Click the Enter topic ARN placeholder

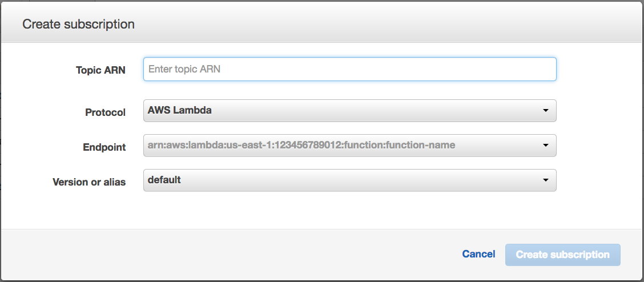[184, 69]
